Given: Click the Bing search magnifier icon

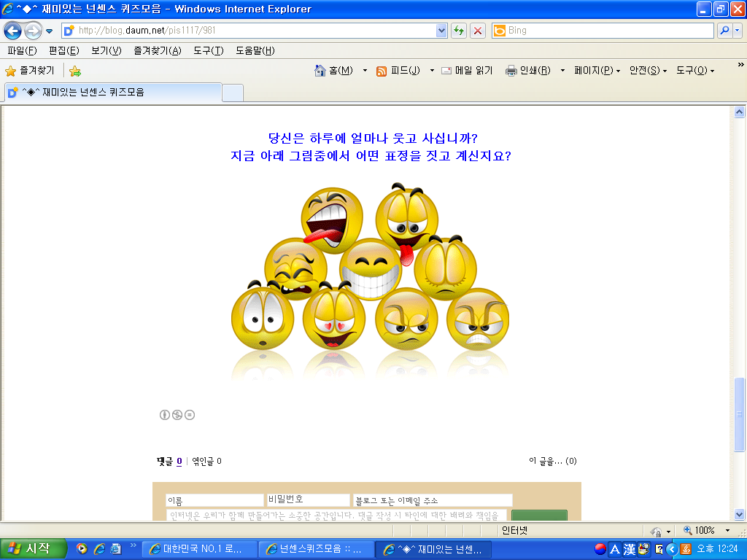Looking at the screenshot, I should coord(724,31).
